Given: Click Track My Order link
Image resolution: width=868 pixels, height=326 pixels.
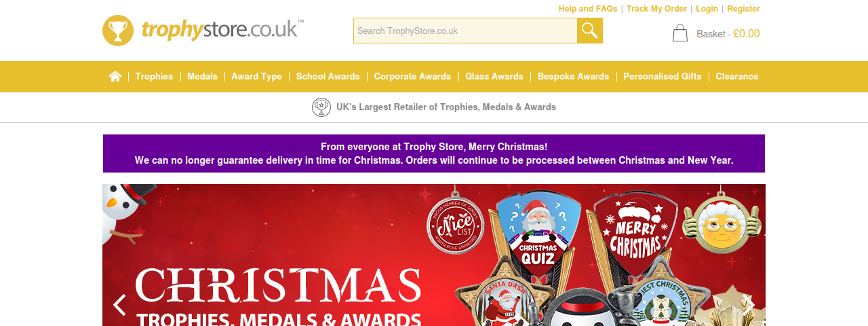Looking at the screenshot, I should (656, 9).
